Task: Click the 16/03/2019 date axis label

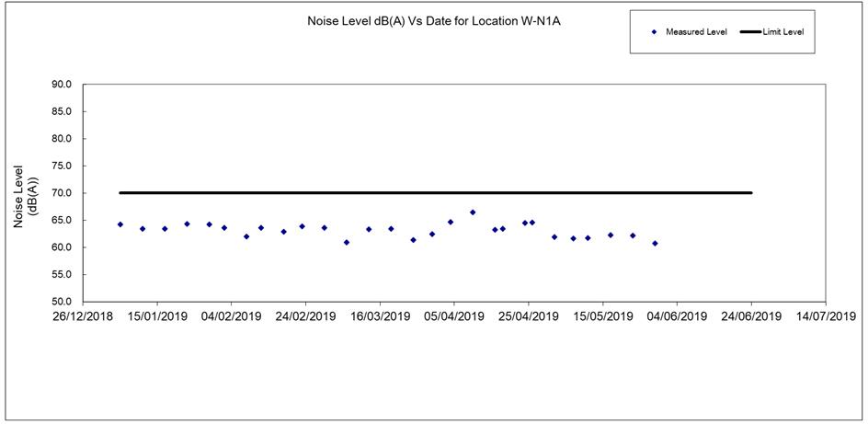Action: [x=380, y=316]
